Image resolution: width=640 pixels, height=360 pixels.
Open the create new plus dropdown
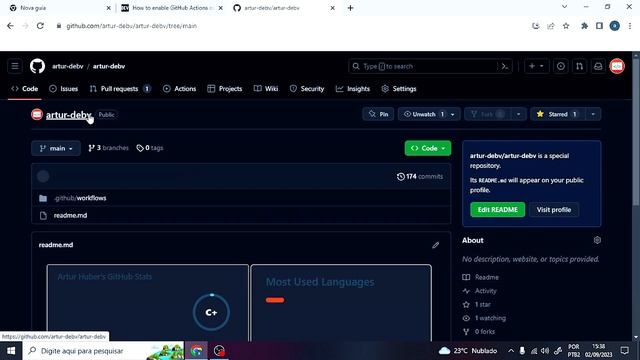[536, 66]
